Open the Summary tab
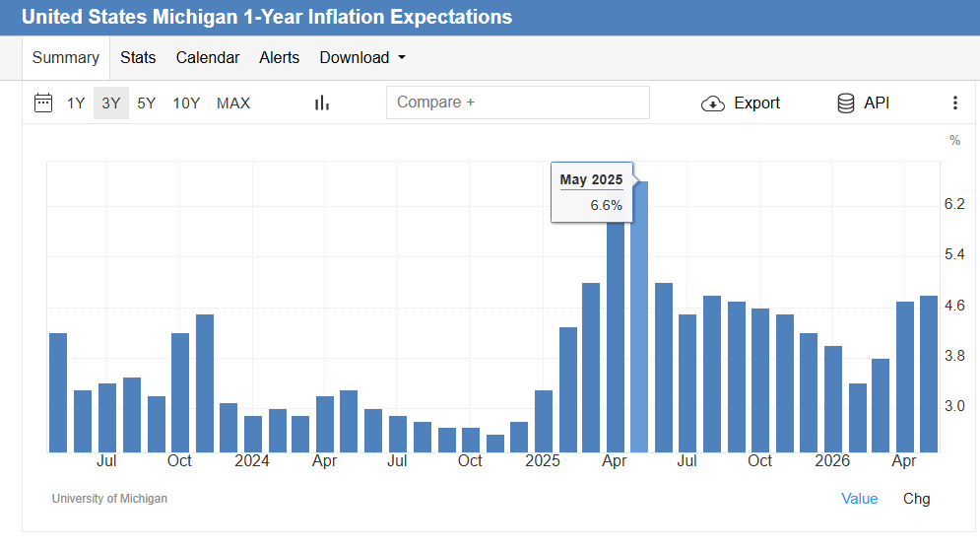The width and height of the screenshot is (980, 550). click(x=66, y=57)
